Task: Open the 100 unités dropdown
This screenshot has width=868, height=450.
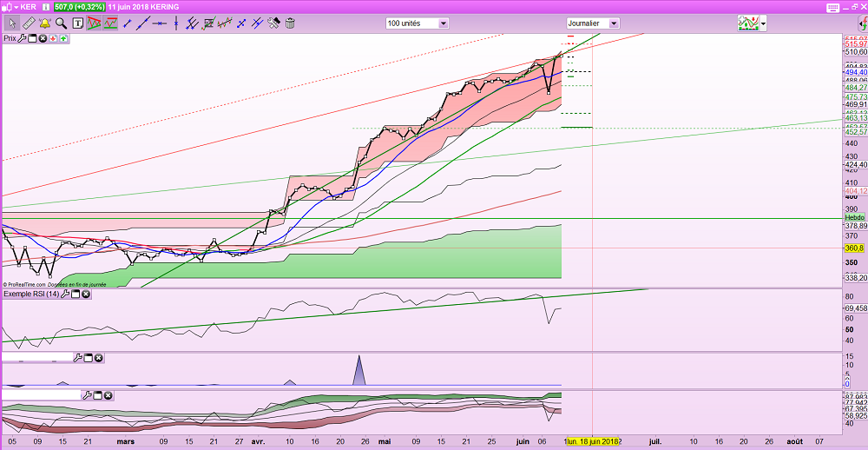Action: point(418,23)
